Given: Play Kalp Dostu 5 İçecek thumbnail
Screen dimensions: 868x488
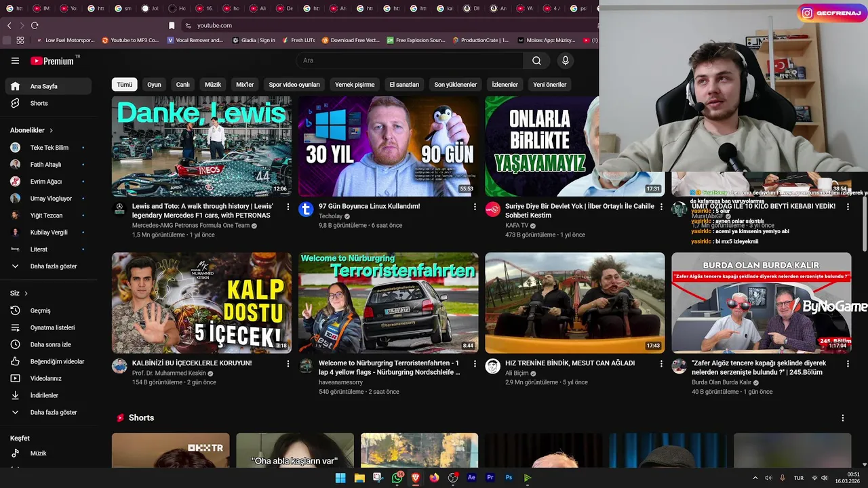Looking at the screenshot, I should (201, 303).
